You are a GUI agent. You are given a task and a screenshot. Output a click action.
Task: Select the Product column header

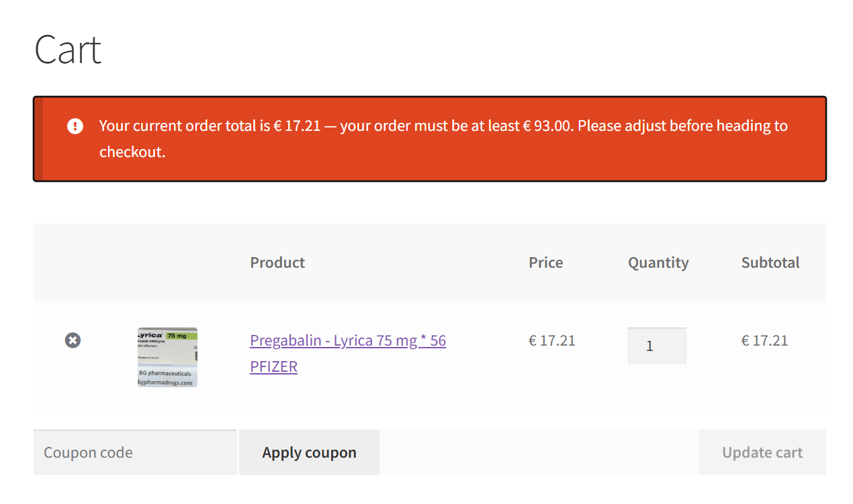277,262
